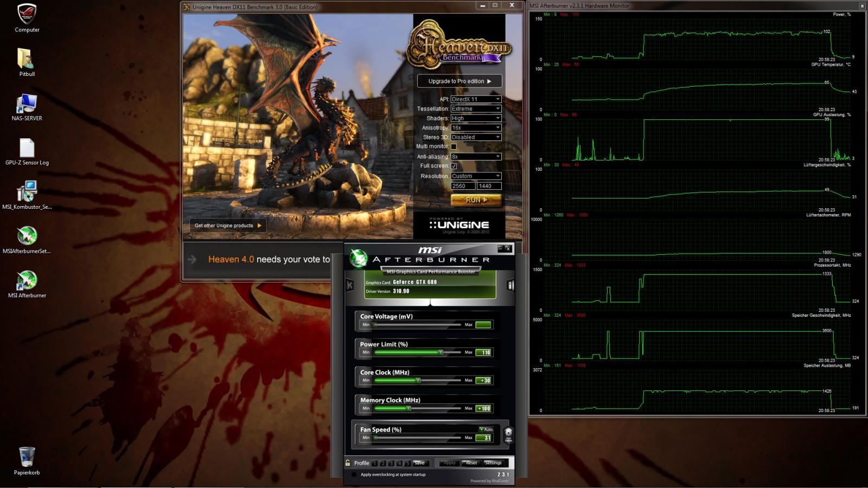868x488 pixels.
Task: Click the resolution height field 1440
Action: point(489,186)
